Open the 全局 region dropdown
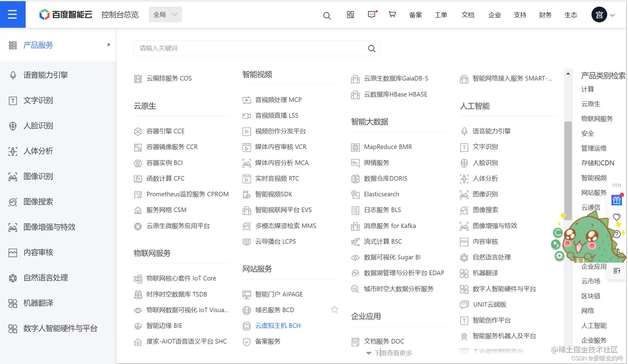628x364 pixels. [x=165, y=15]
